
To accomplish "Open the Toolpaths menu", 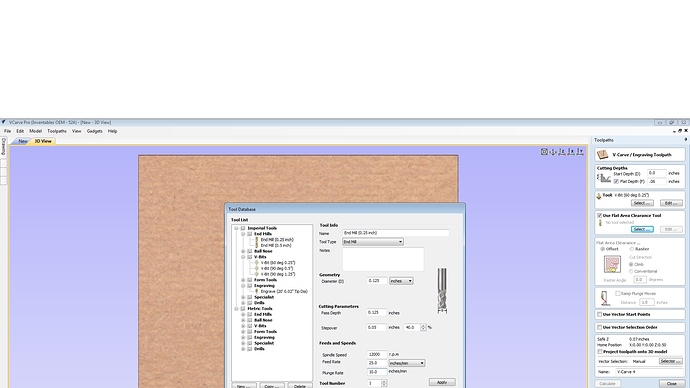I will (x=57, y=131).
